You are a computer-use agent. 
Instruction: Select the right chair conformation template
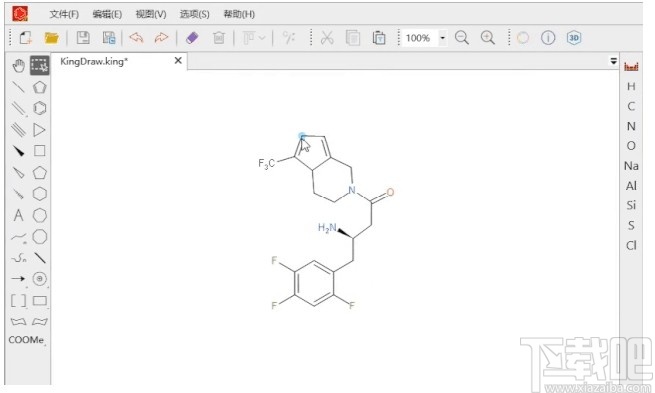click(x=40, y=321)
